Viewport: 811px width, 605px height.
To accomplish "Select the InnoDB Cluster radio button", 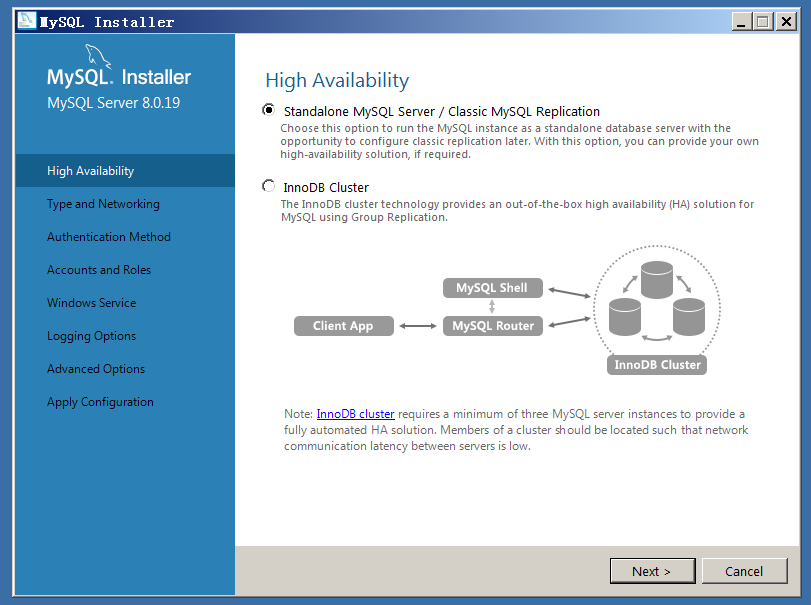I will click(x=268, y=186).
